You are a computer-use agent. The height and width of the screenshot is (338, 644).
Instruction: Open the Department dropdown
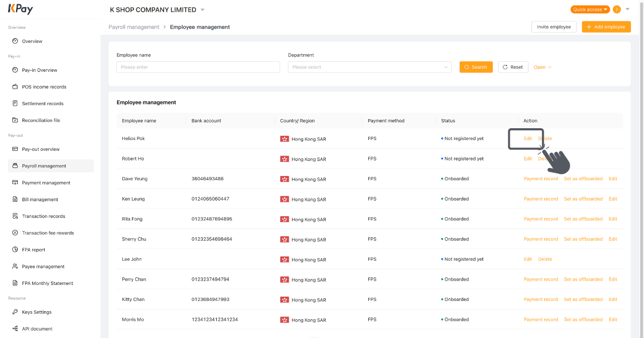click(369, 67)
